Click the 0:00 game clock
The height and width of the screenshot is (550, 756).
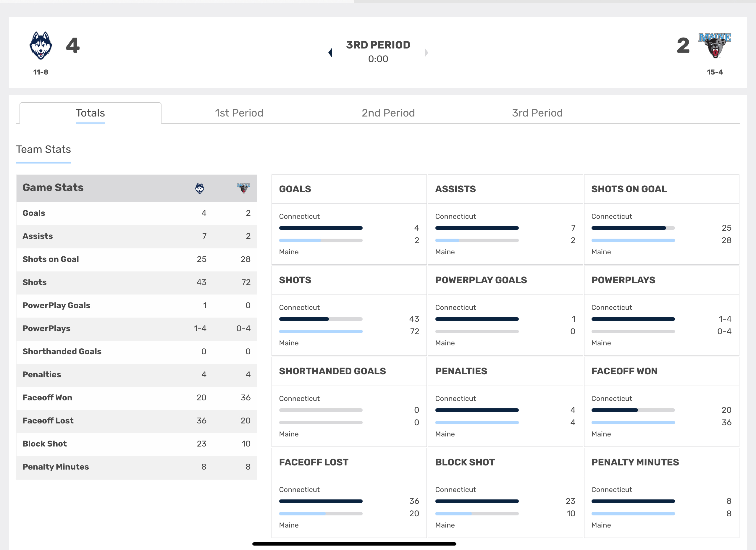click(378, 59)
